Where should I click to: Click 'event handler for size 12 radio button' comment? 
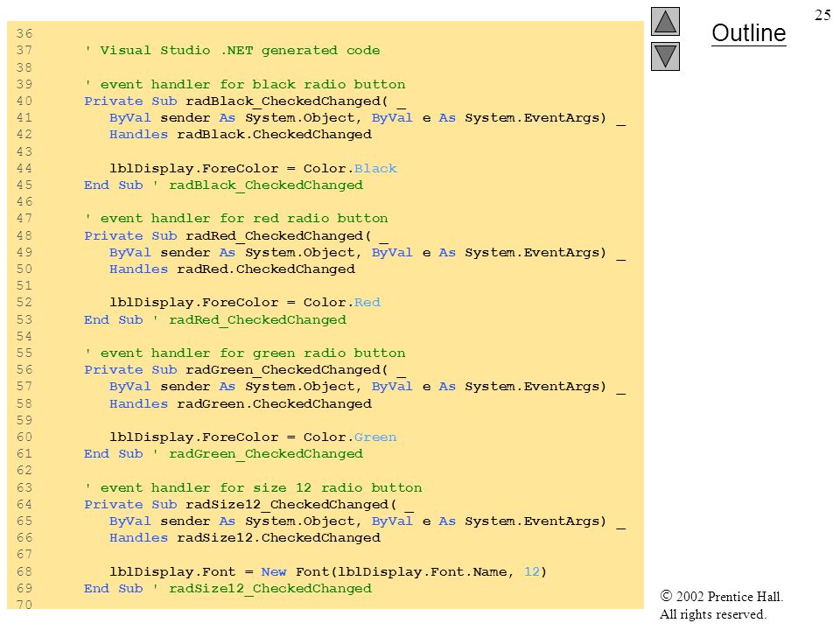pyautogui.click(x=254, y=487)
